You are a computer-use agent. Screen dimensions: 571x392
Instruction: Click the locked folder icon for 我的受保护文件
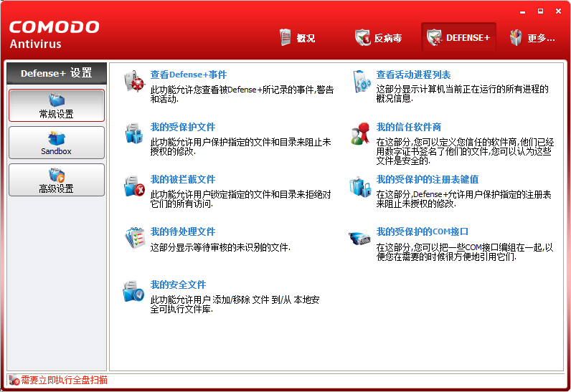pyautogui.click(x=133, y=133)
